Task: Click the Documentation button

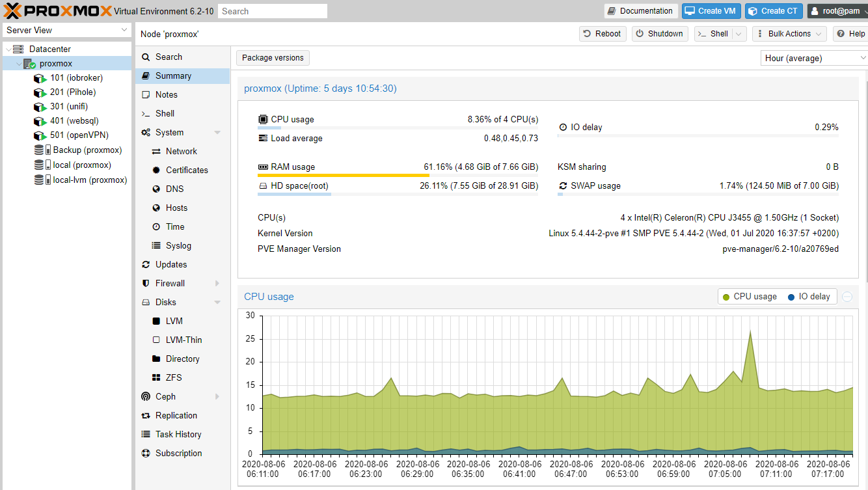Action: [641, 11]
